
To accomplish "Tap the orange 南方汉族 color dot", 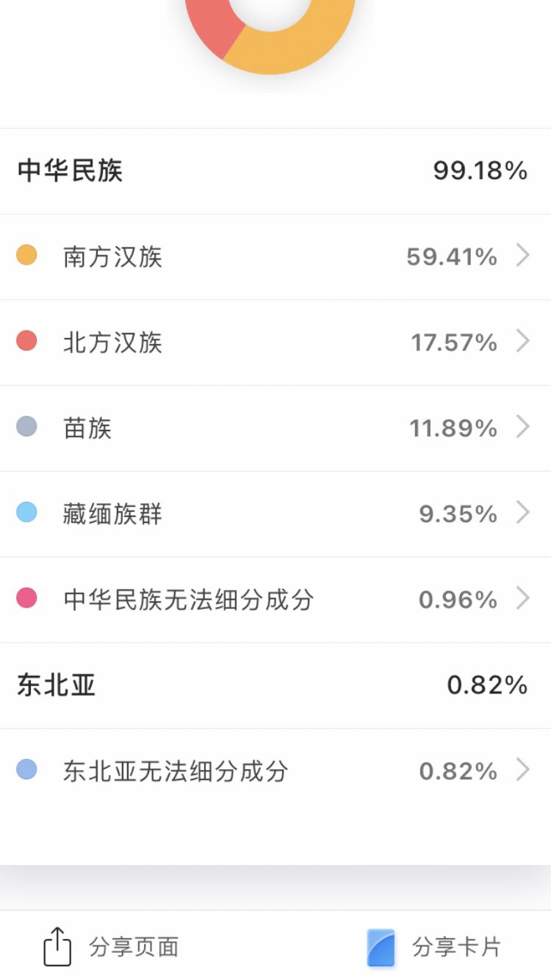I will 26,255.
